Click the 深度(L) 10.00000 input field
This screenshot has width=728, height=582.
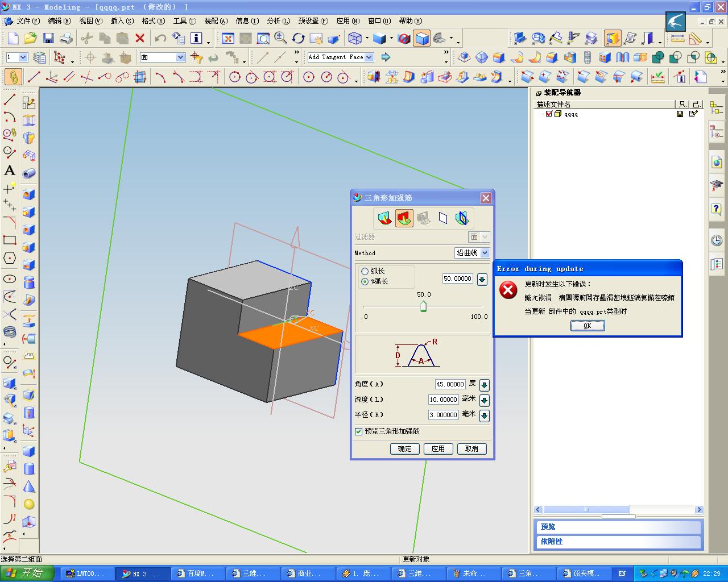[444, 400]
